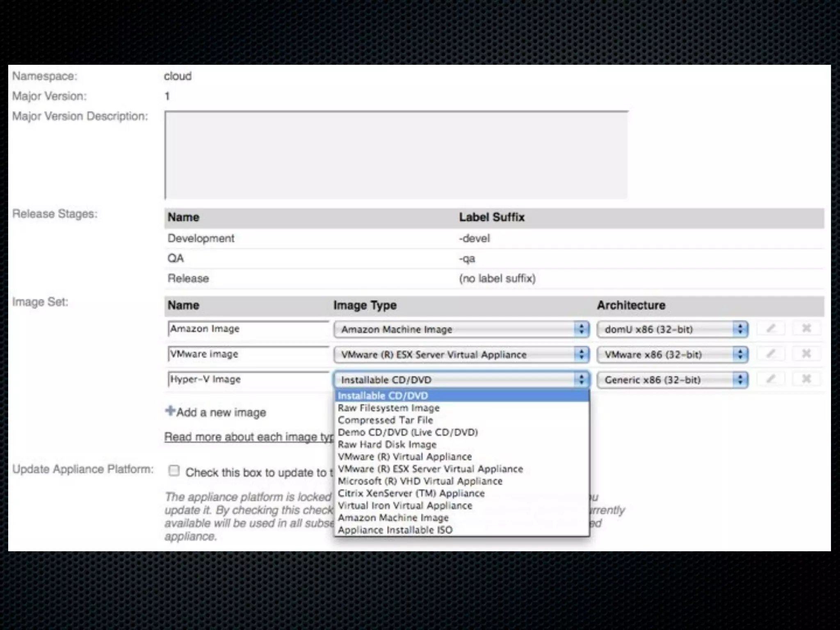840x630 pixels.
Task: Open the domU x86 (32-bit) architecture dropdown
Action: click(x=672, y=329)
